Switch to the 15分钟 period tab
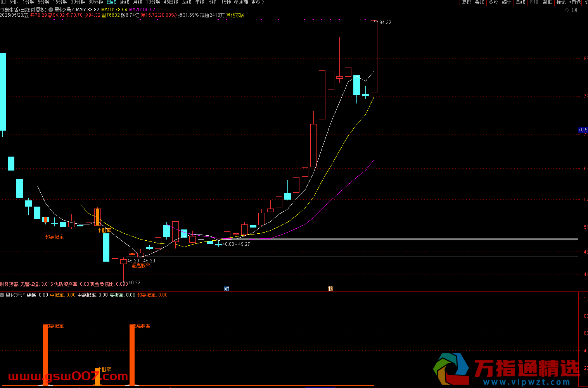This screenshot has width=588, height=388. 60,2
